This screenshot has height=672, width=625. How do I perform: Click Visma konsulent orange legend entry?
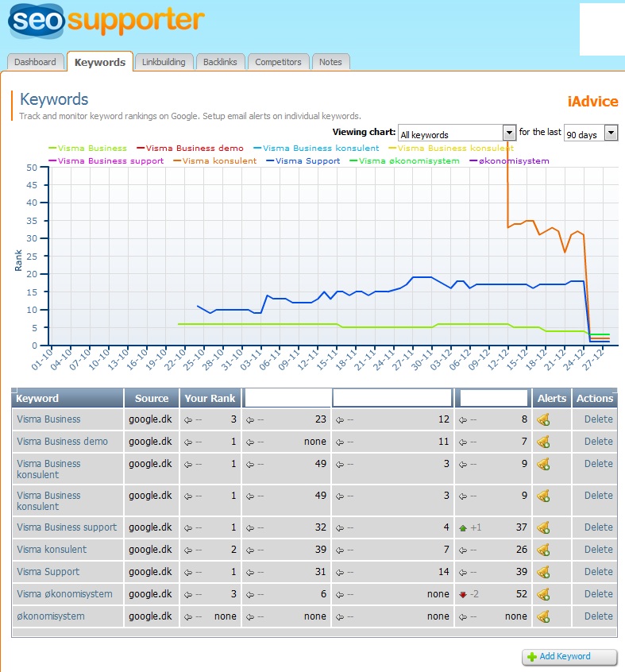coord(219,160)
